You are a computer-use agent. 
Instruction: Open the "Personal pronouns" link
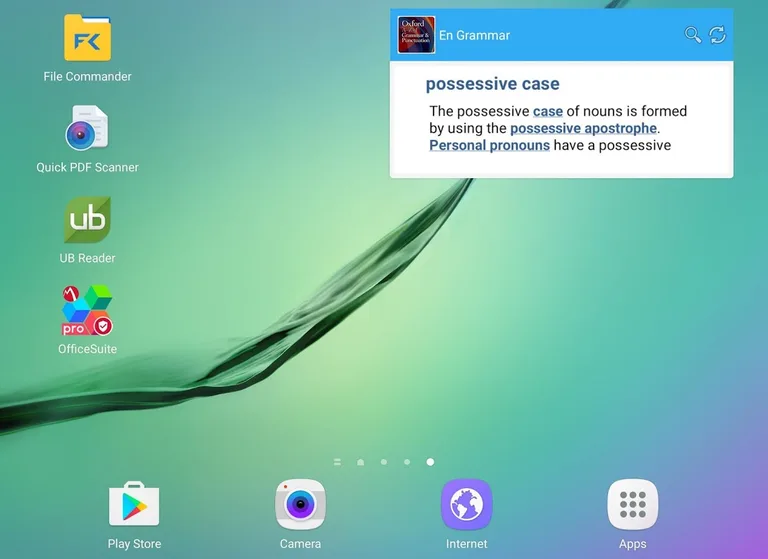tap(489, 145)
